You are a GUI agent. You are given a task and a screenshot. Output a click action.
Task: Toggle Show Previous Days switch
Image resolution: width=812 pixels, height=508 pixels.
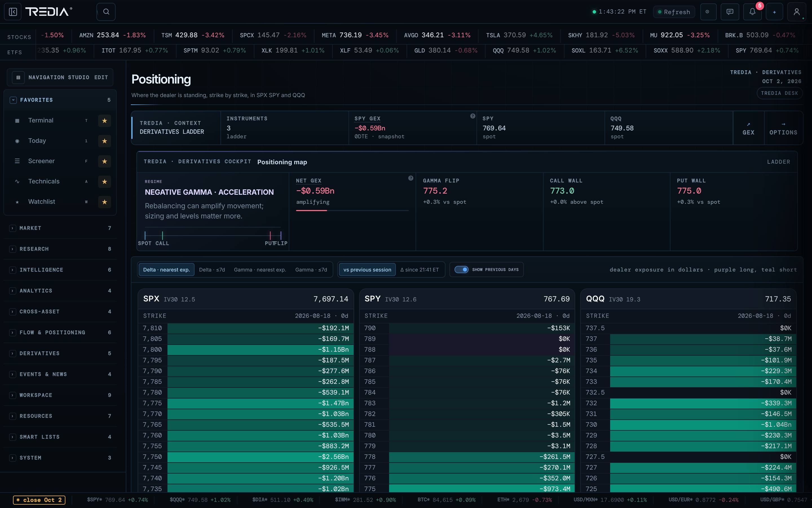click(461, 270)
